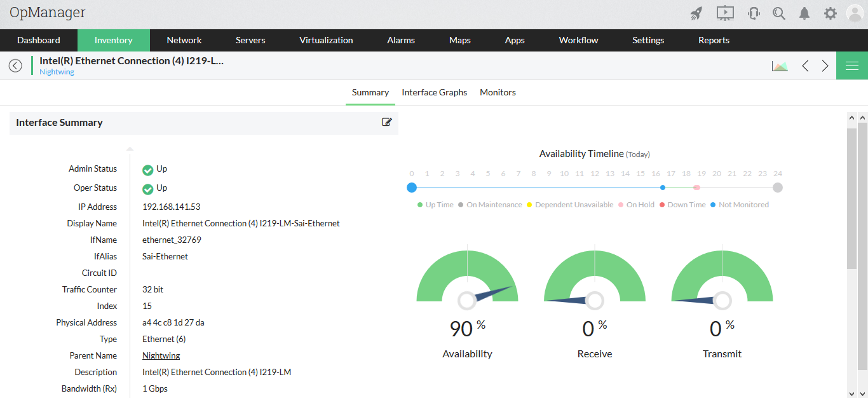Viewport: 868px width, 398px height.
Task: Open the Nightwing device link under title
Action: pos(57,72)
